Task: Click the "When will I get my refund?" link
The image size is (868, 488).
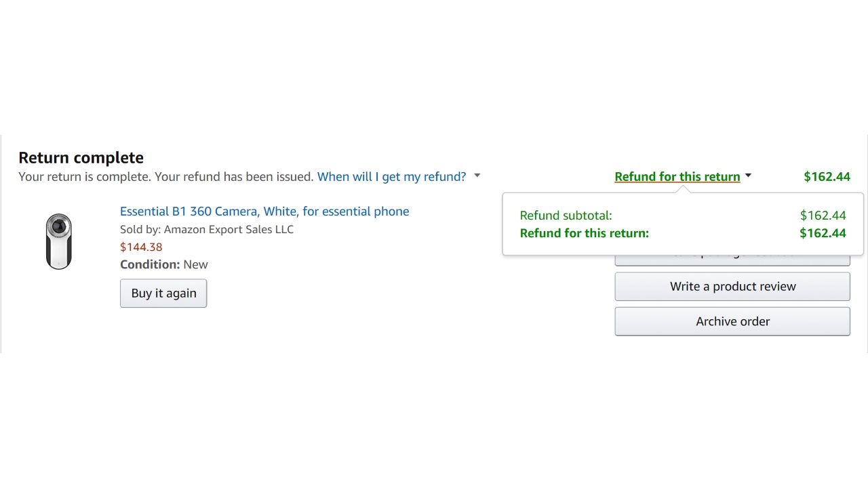Action: click(x=391, y=177)
